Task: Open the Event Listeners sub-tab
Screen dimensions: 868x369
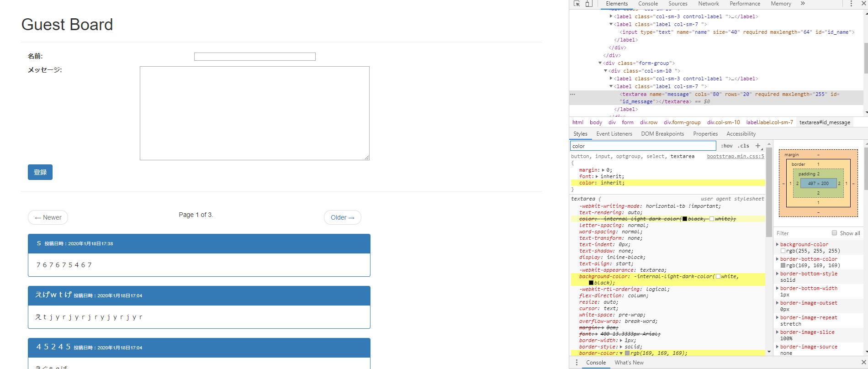Action: (614, 134)
